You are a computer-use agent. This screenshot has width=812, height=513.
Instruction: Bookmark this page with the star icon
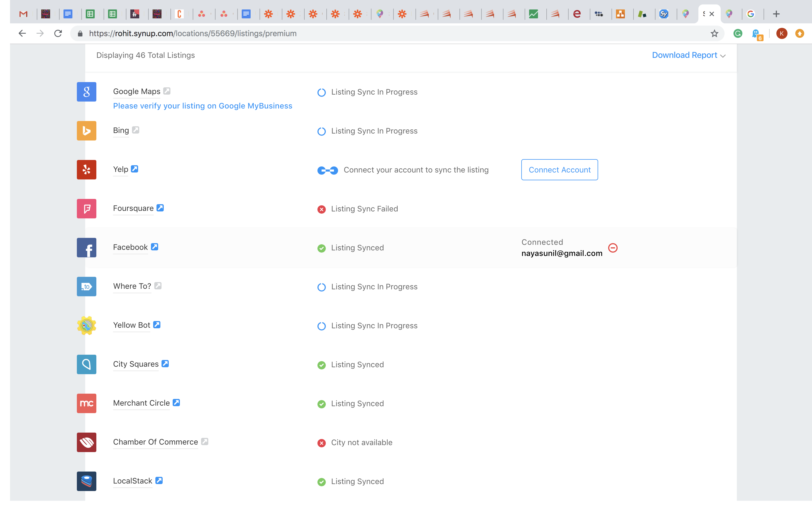tap(714, 33)
